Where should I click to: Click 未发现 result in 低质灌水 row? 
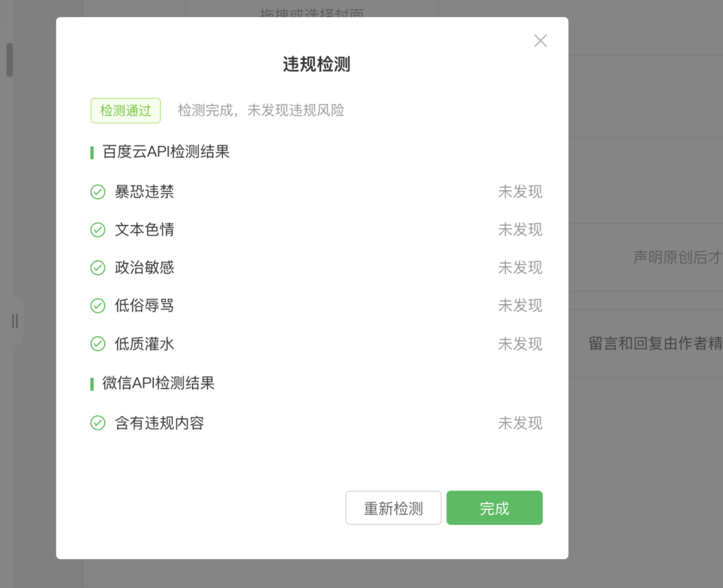(x=520, y=344)
